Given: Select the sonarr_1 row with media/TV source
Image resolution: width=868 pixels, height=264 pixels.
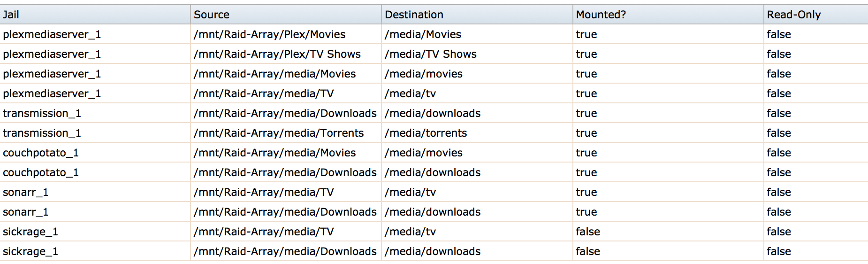Looking at the screenshot, I should click(x=434, y=192).
